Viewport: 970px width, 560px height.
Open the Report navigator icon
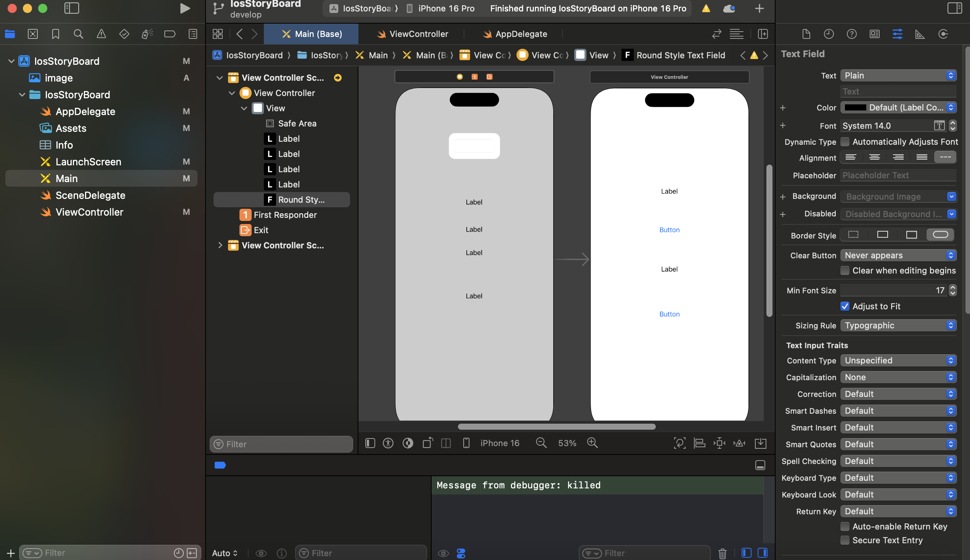click(193, 34)
